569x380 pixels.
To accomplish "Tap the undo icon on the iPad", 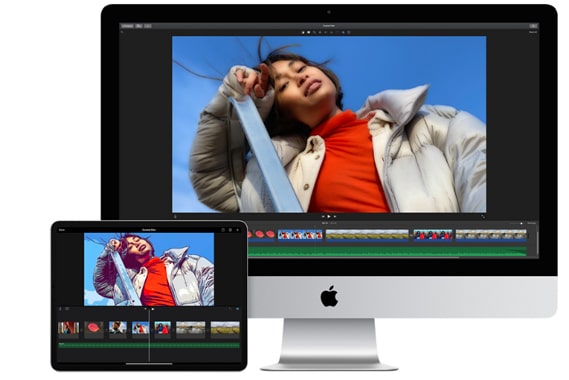I will coord(230,309).
